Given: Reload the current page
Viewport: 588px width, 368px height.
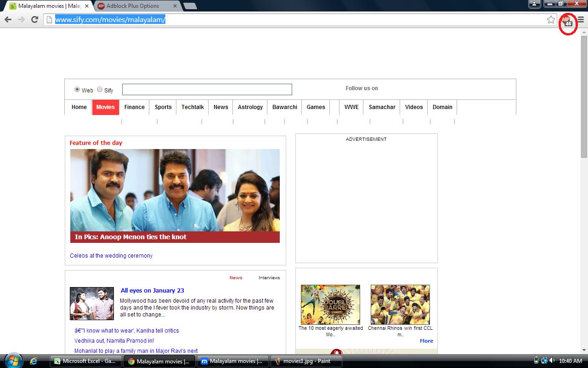Looking at the screenshot, I should pos(34,19).
